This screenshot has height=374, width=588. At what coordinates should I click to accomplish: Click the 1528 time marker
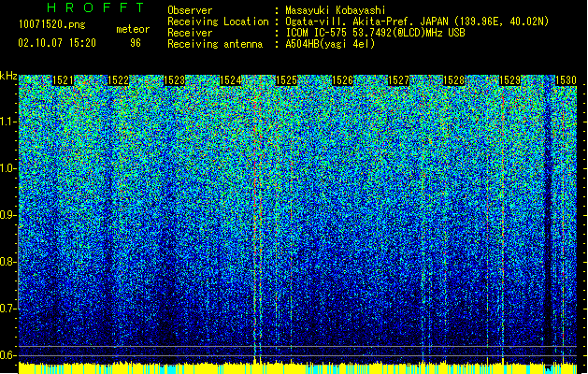coord(453,80)
